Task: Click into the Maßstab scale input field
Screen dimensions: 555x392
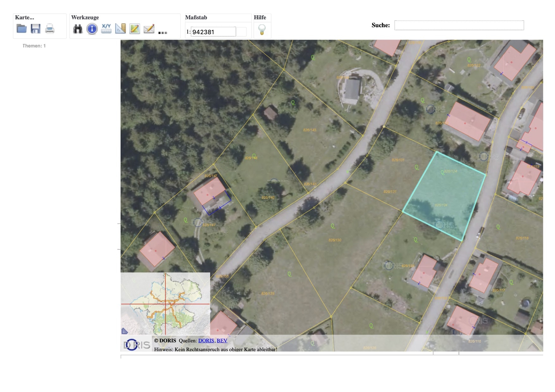Action: coord(213,32)
